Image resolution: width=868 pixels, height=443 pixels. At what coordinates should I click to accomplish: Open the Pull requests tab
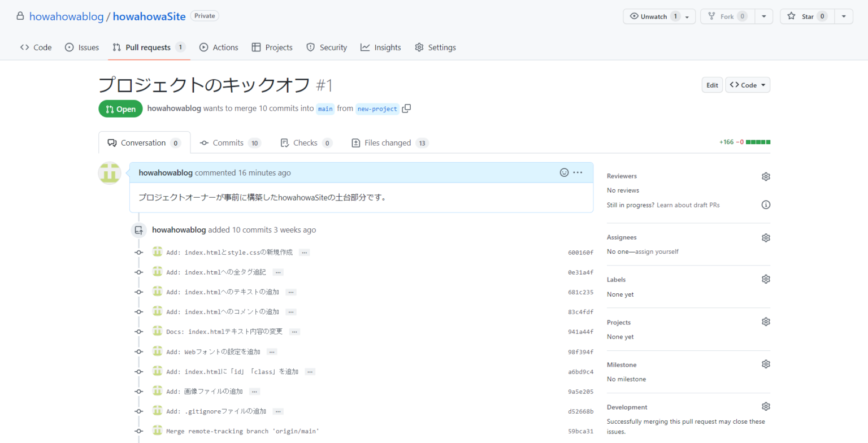click(x=149, y=47)
